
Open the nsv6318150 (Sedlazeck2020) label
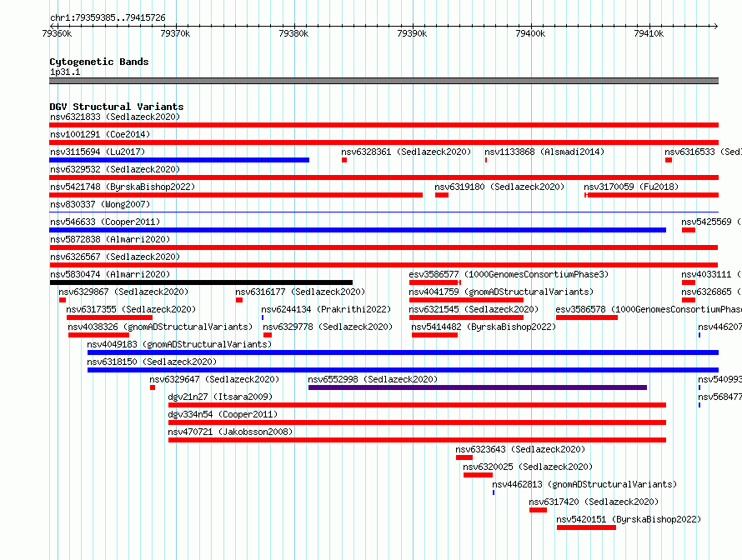(152, 362)
